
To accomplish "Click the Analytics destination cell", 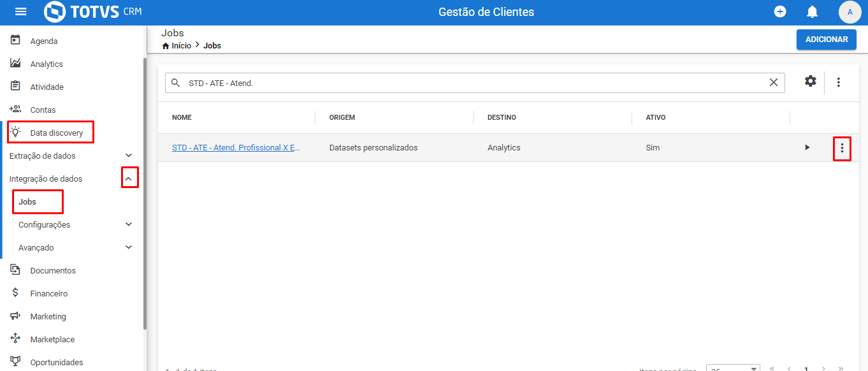I will 504,147.
